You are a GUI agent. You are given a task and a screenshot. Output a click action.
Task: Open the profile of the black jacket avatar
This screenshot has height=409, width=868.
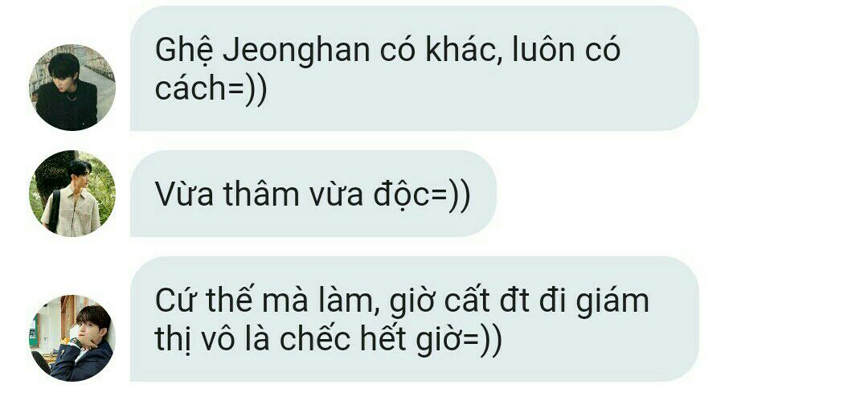[72, 87]
